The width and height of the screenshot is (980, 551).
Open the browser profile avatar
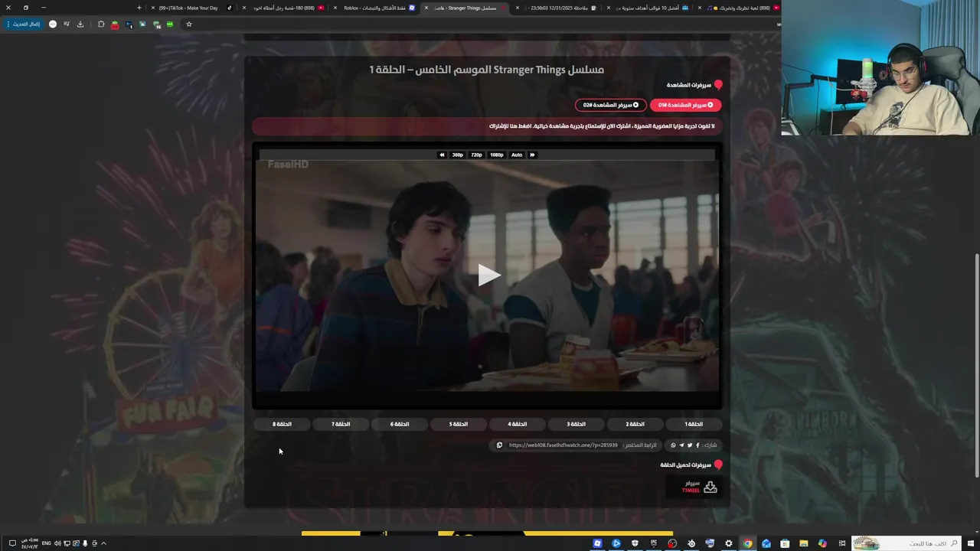point(53,24)
